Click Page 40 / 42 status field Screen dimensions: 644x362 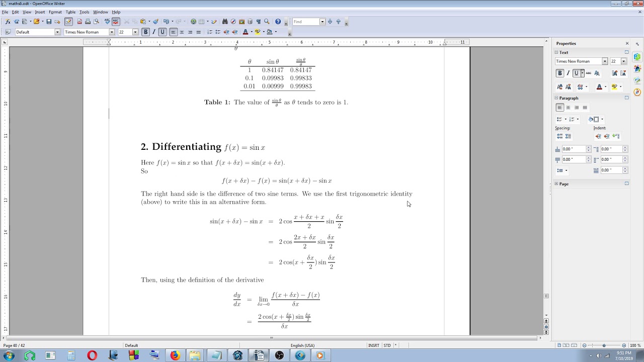(14, 345)
